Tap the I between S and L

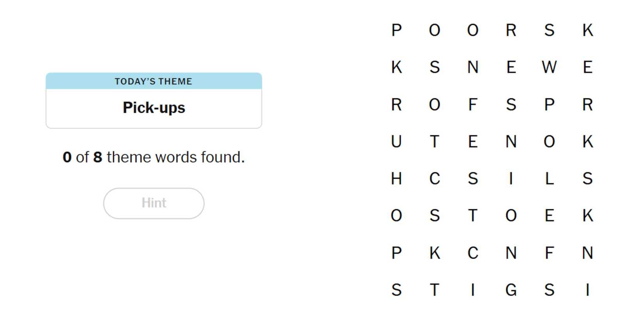[x=511, y=179]
